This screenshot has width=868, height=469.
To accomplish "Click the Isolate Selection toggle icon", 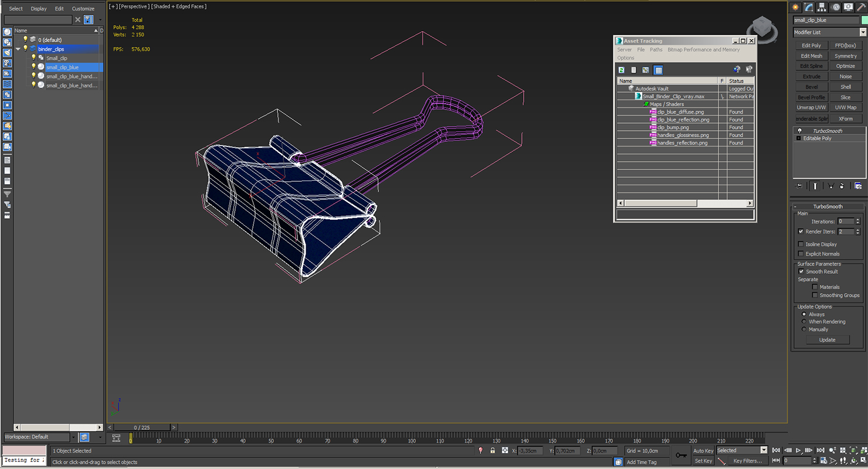I will [x=480, y=450].
